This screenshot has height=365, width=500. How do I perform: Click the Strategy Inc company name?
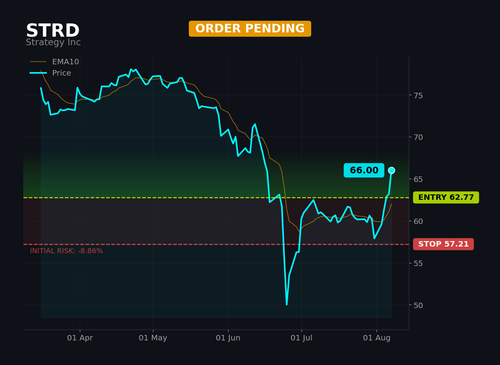tap(53, 42)
